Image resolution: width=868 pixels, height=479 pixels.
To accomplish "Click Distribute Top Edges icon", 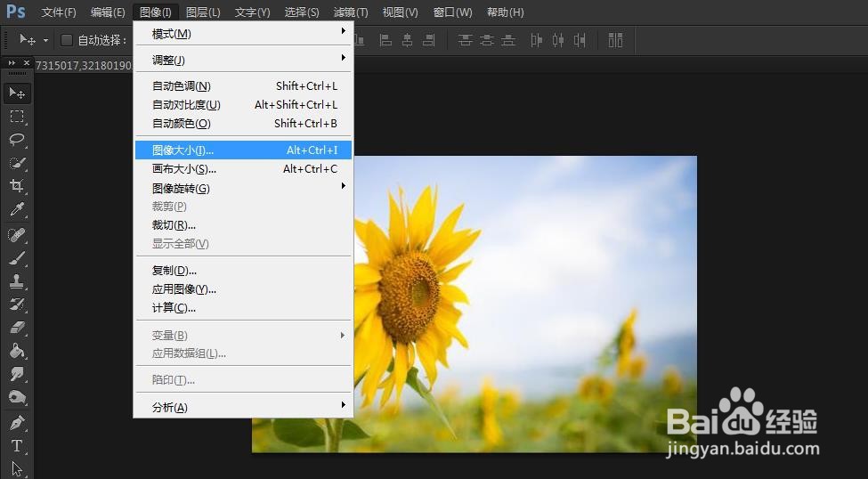I will pyautogui.click(x=466, y=40).
